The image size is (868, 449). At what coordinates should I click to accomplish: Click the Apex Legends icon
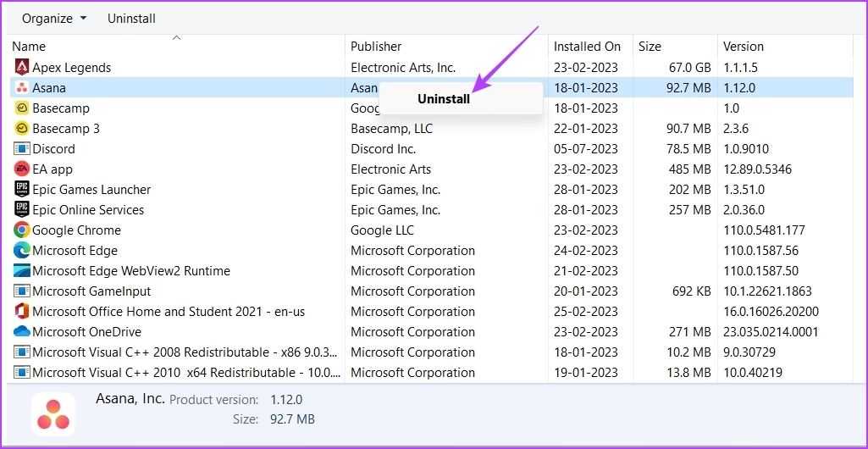tap(22, 68)
